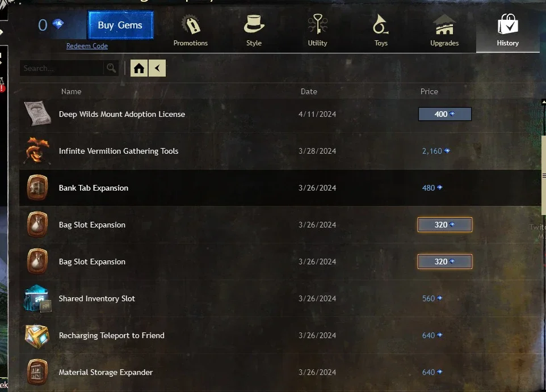Click the magnifying glass search icon
The image size is (546, 392).
111,68
